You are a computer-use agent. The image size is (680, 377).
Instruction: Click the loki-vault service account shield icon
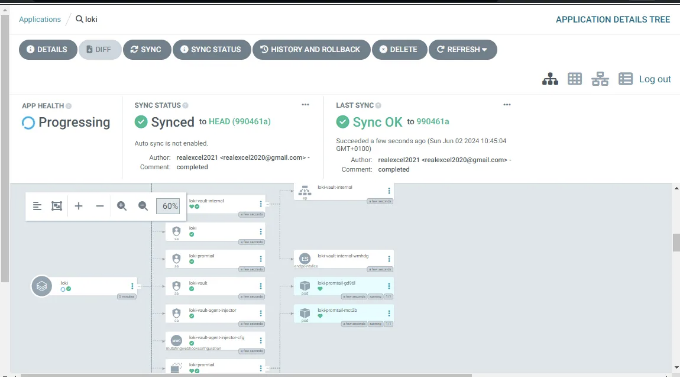click(x=176, y=285)
